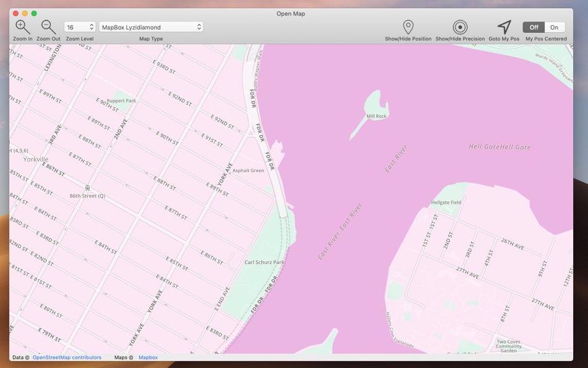Click the 8TH ST street label in Astoria
This screenshot has width=588, height=368.
(505, 313)
